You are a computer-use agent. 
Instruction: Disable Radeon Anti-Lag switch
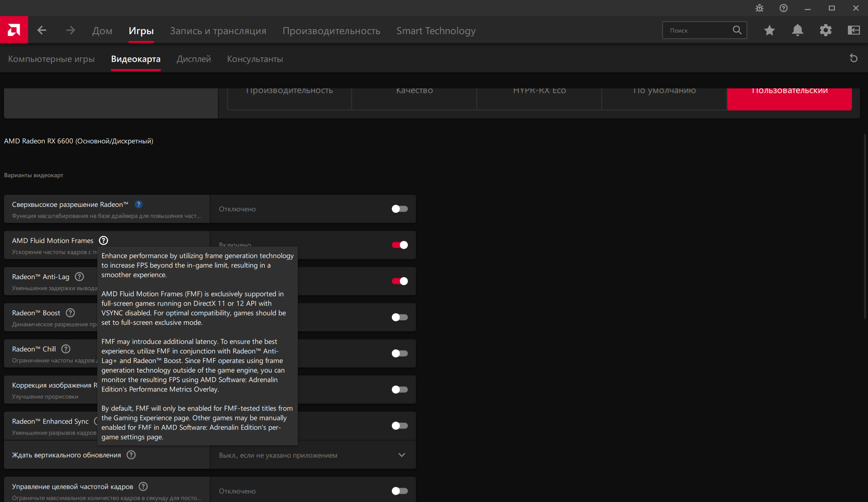point(399,281)
